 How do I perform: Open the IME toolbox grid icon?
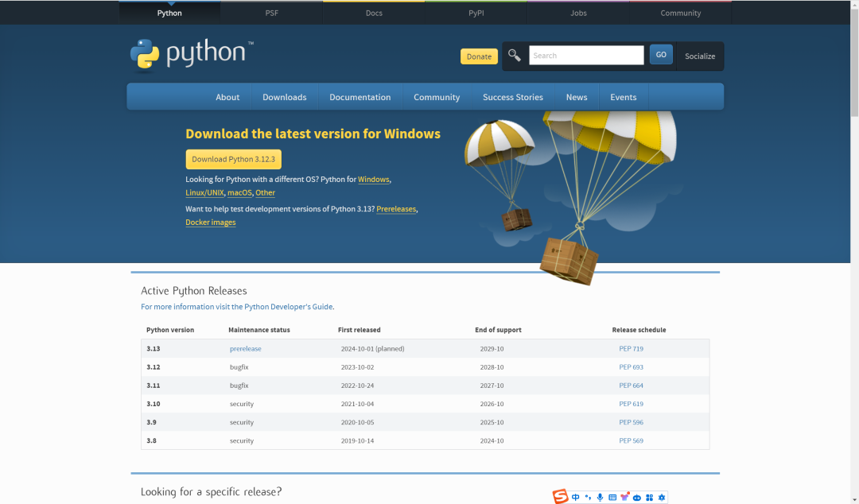pyautogui.click(x=649, y=498)
